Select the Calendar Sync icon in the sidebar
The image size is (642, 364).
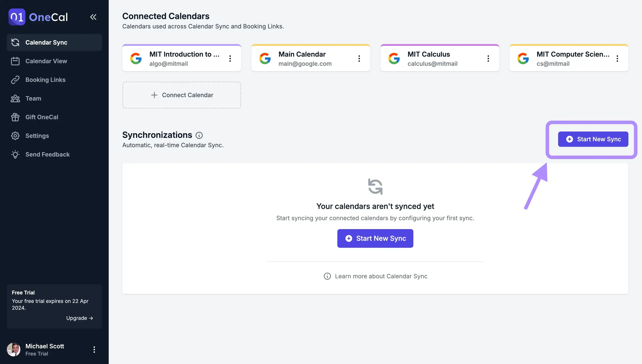(15, 42)
